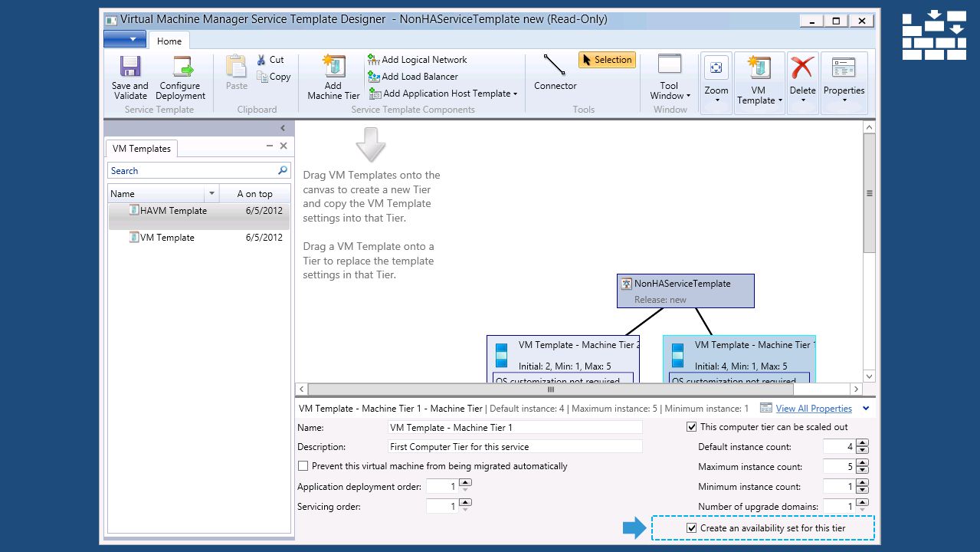
Task: Open the Tool Window dropdown
Action: point(670,78)
